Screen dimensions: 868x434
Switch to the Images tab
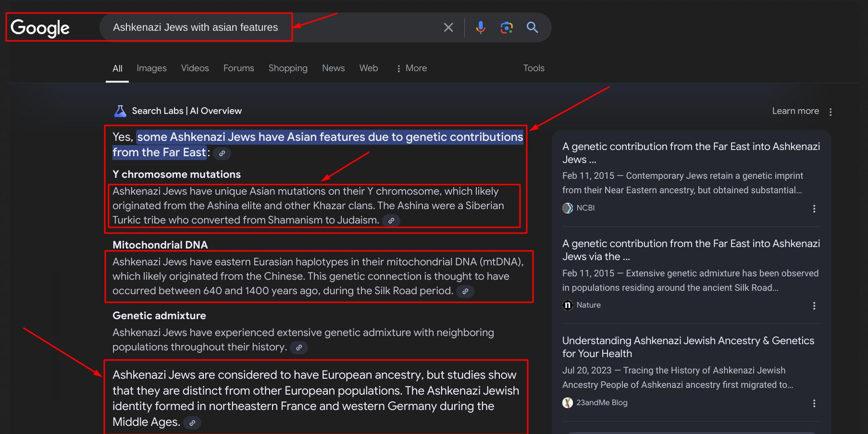tap(151, 68)
